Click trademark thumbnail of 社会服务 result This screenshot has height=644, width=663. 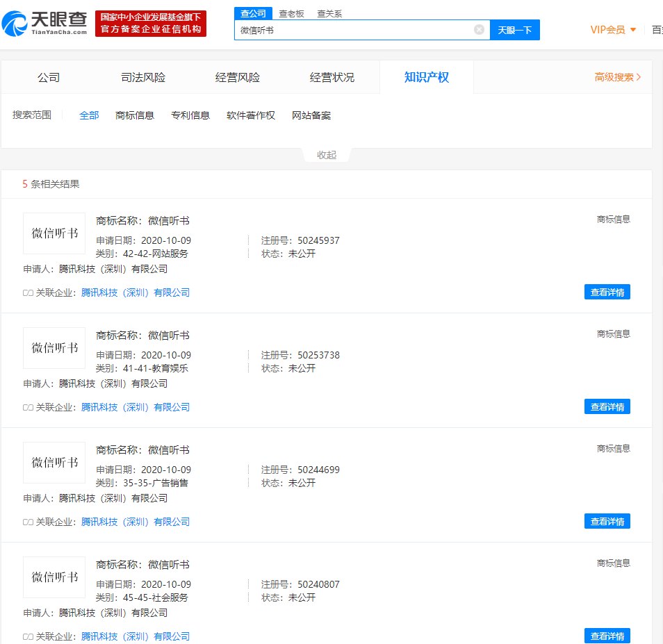point(54,577)
